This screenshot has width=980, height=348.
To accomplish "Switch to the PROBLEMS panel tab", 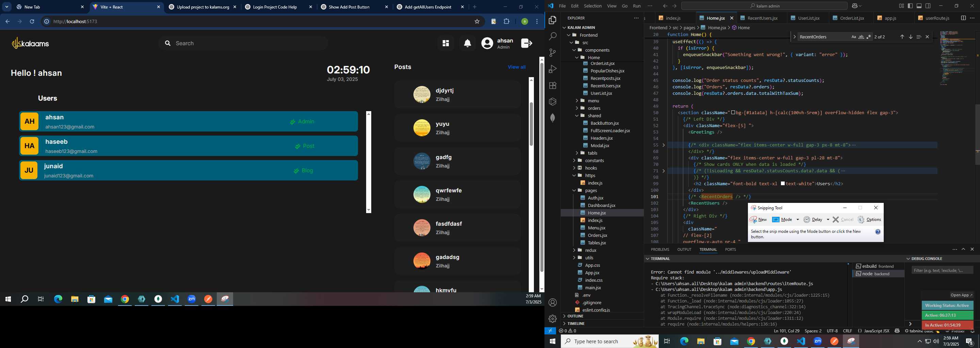I will tap(660, 249).
